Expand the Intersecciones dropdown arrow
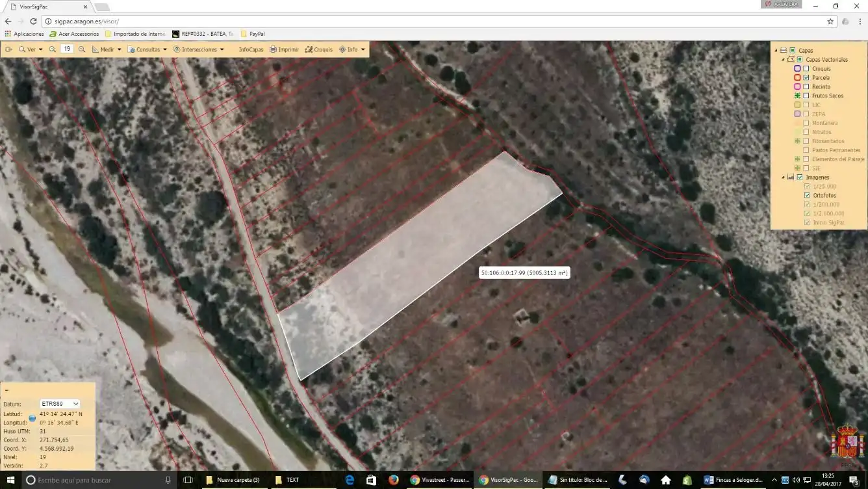 pyautogui.click(x=222, y=49)
